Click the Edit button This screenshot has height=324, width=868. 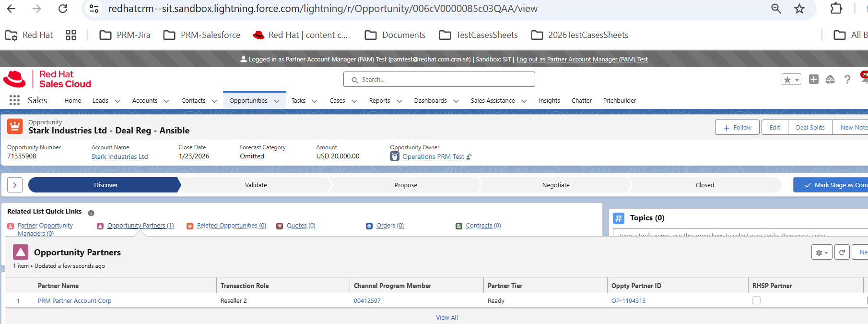(774, 127)
